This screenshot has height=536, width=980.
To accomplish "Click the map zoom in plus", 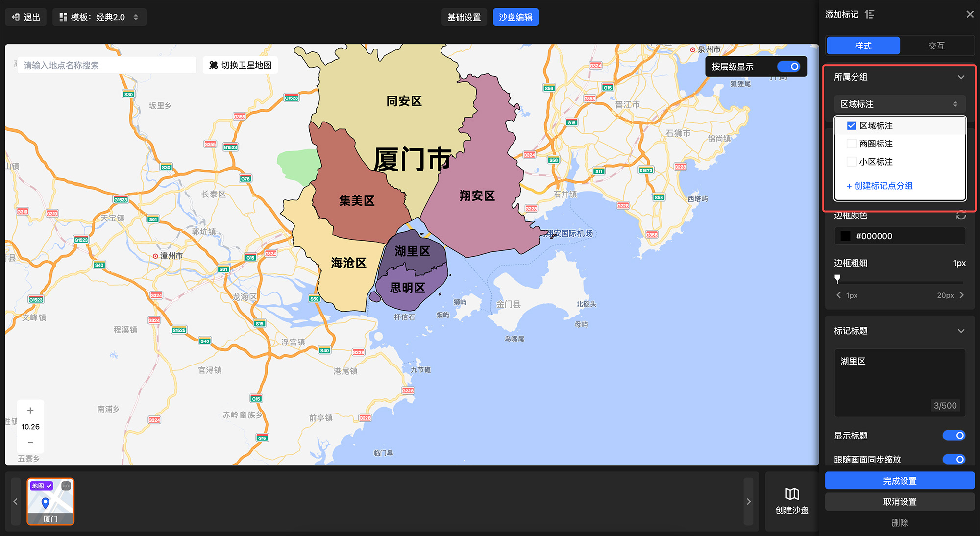I will [x=30, y=411].
